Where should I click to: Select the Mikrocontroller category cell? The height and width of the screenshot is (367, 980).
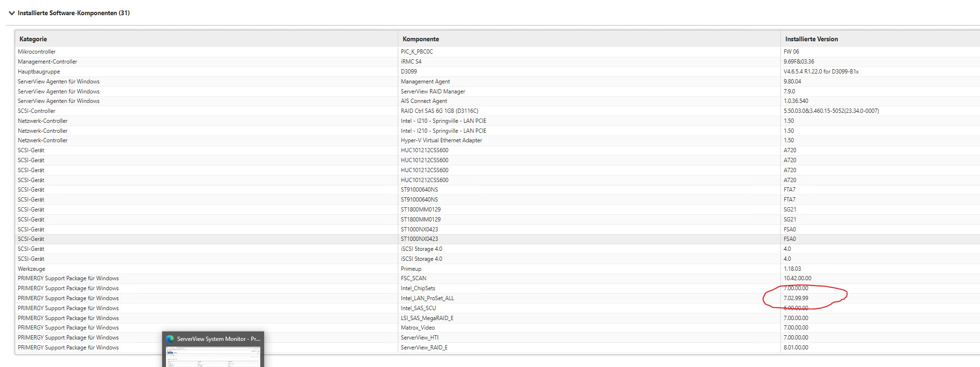[x=37, y=52]
